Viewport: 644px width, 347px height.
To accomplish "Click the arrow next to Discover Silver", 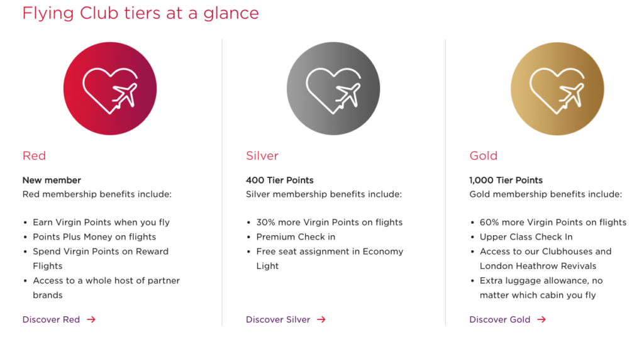I will point(321,319).
